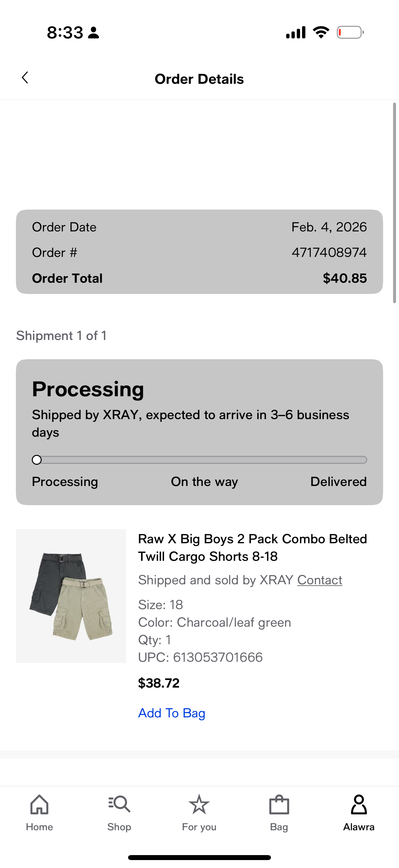Tap the person icon in status bar
Image resolution: width=399 pixels, height=868 pixels.
(93, 33)
